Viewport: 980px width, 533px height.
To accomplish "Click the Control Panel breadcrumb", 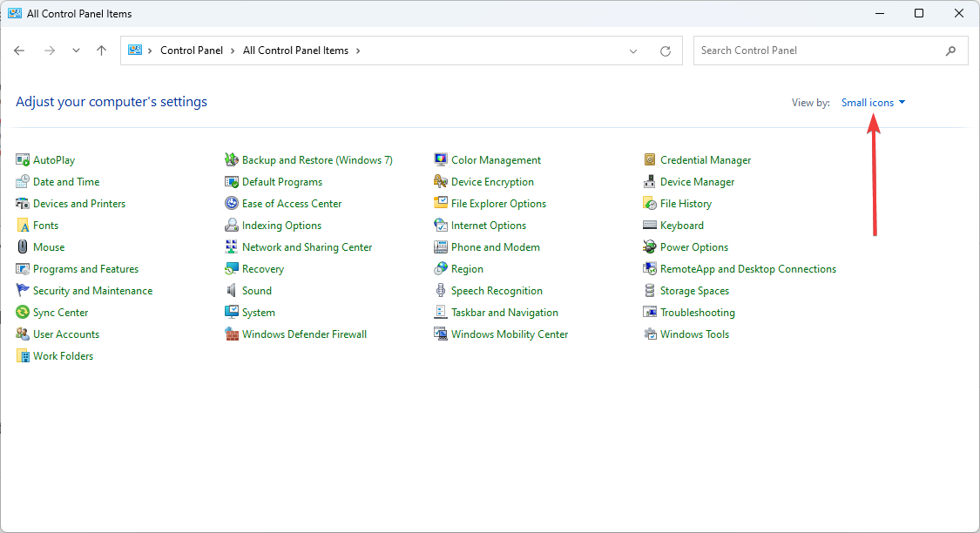I will [192, 51].
